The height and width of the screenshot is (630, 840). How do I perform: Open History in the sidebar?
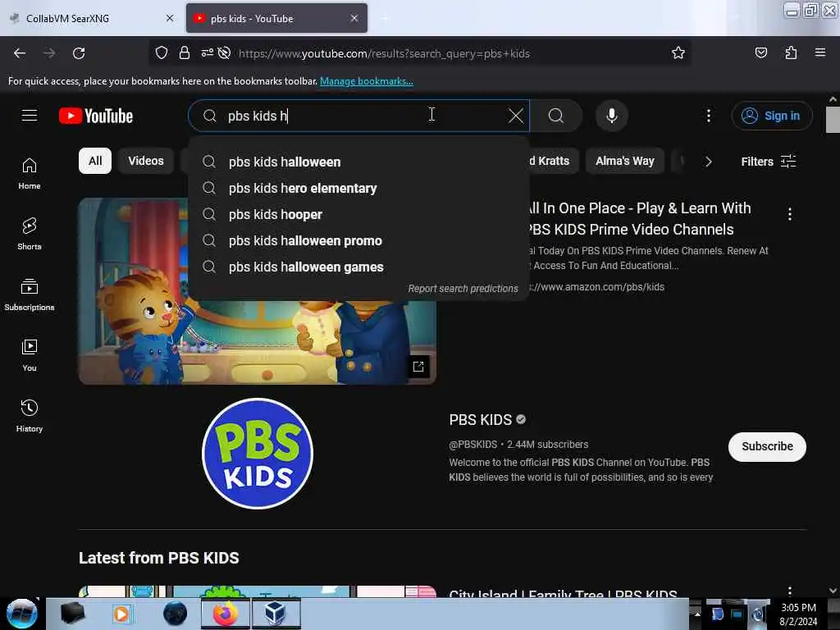(x=30, y=416)
